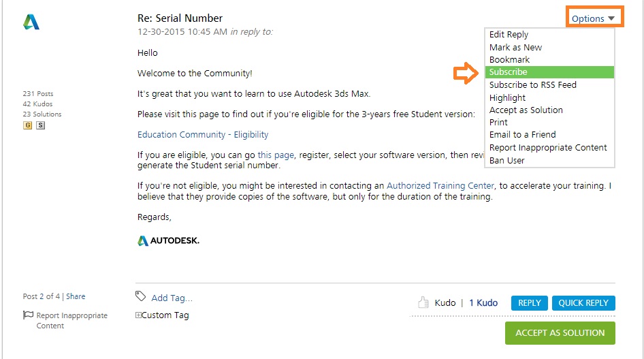Select Accept as Solution menu entry
The image size is (644, 359).
[x=526, y=110]
